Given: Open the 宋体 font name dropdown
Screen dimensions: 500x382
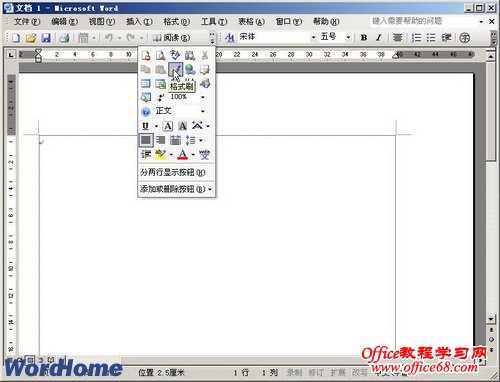Looking at the screenshot, I should (313, 37).
